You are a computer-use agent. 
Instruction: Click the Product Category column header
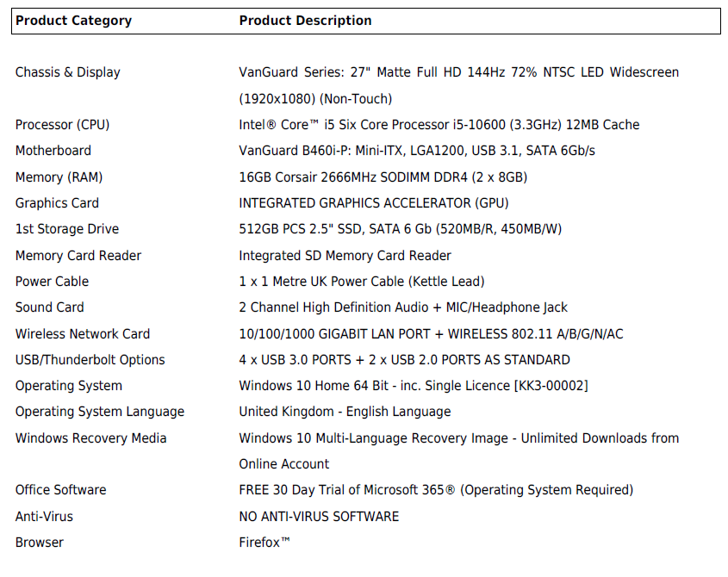(x=73, y=21)
